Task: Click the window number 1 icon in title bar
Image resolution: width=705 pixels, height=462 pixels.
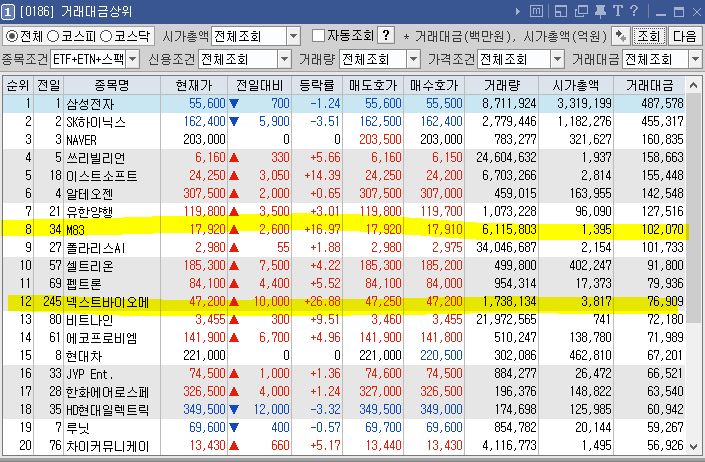Action: click(x=8, y=11)
